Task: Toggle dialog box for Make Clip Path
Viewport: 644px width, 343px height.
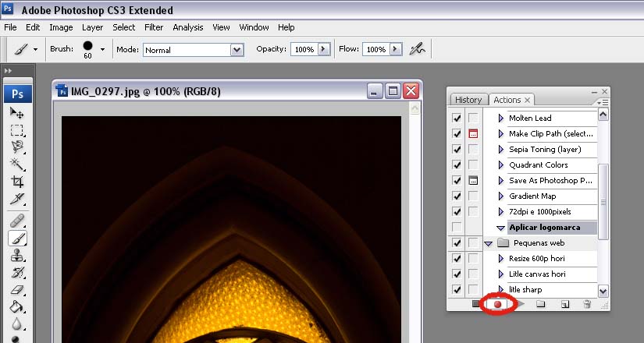Action: 472,133
